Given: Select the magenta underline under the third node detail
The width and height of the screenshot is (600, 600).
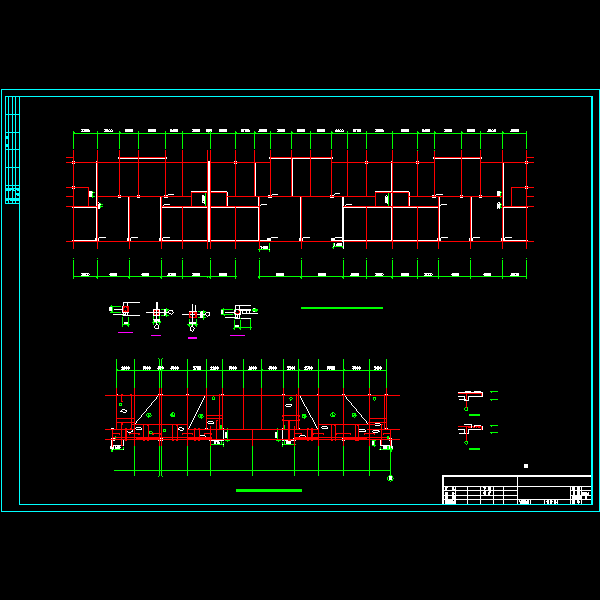Looking at the screenshot, I should (192, 338).
